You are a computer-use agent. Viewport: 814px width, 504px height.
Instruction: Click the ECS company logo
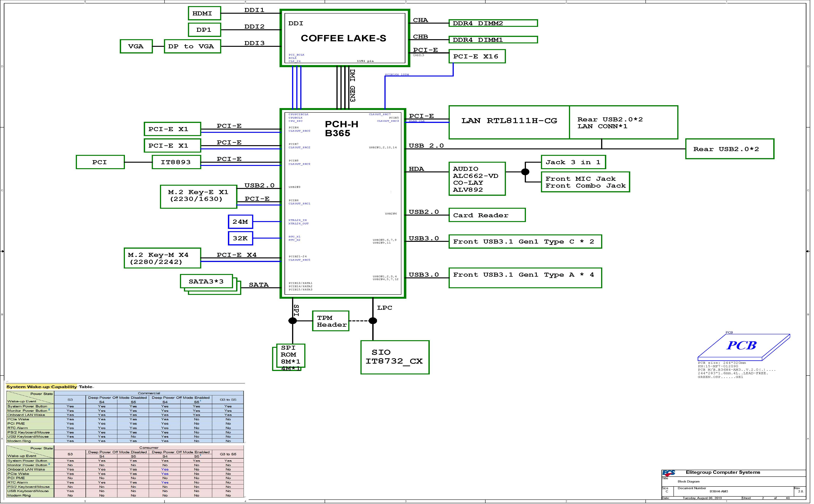[669, 473]
